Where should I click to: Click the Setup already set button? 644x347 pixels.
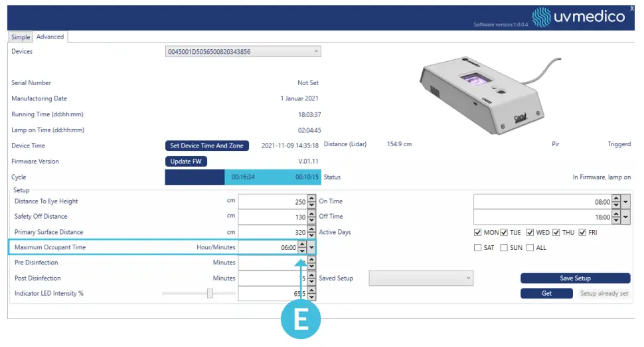click(x=604, y=293)
